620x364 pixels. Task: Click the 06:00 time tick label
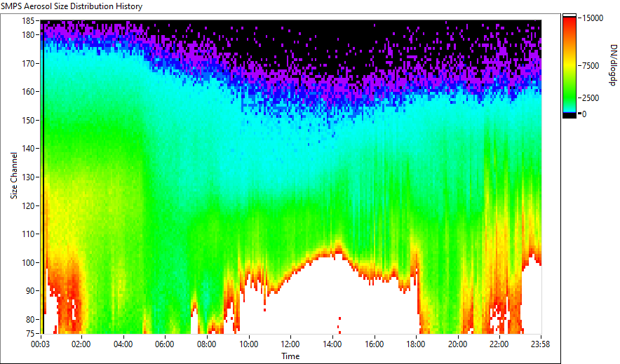click(165, 344)
